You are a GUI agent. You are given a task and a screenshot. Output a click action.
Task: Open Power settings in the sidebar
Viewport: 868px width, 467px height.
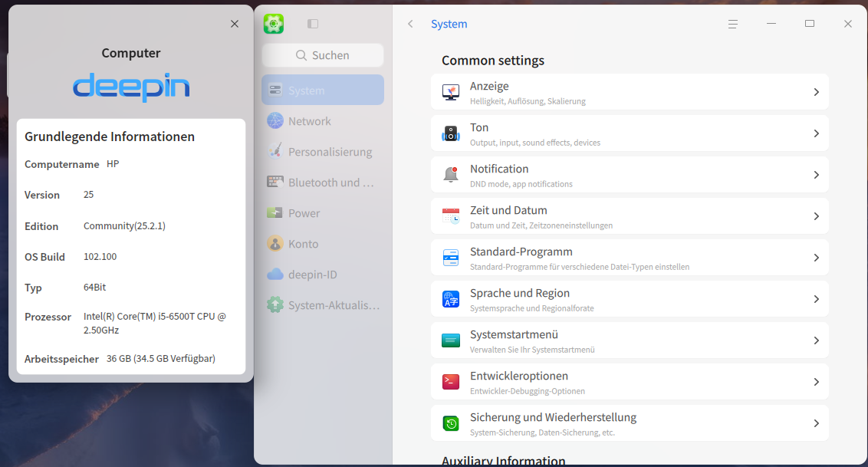coord(323,213)
